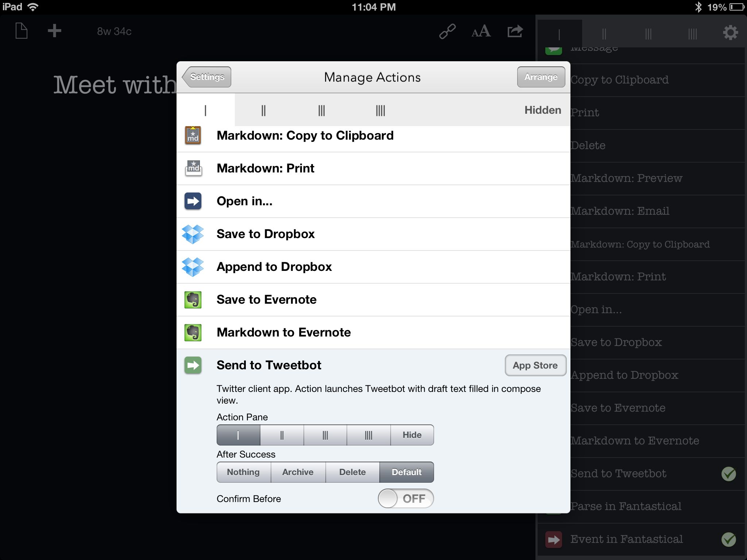
Task: Expand Append to Dropbox action row
Action: (x=373, y=267)
